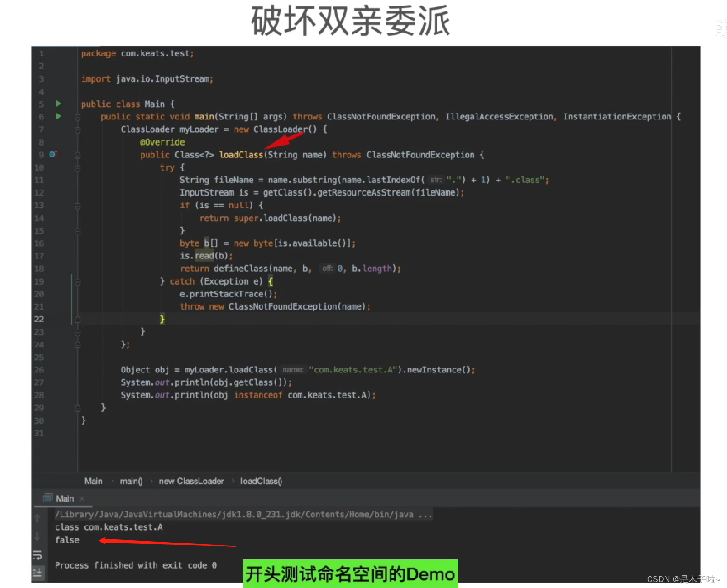Click highlighted closing brace on line 22
Image resolution: width=727 pixels, height=588 pixels.
(x=162, y=319)
